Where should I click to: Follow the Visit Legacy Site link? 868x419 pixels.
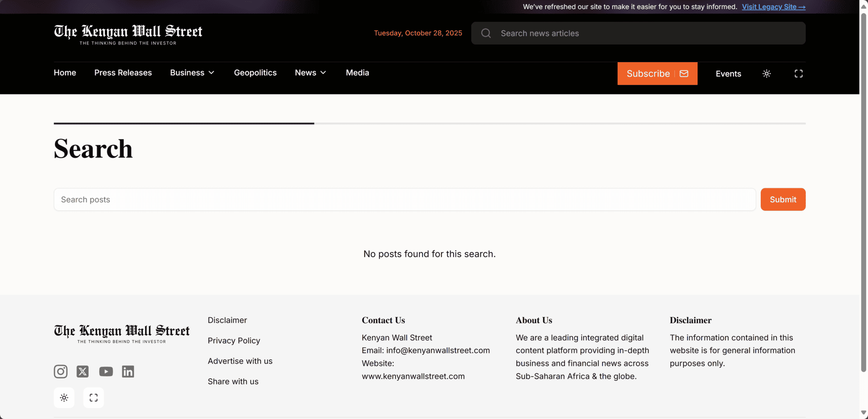point(773,7)
